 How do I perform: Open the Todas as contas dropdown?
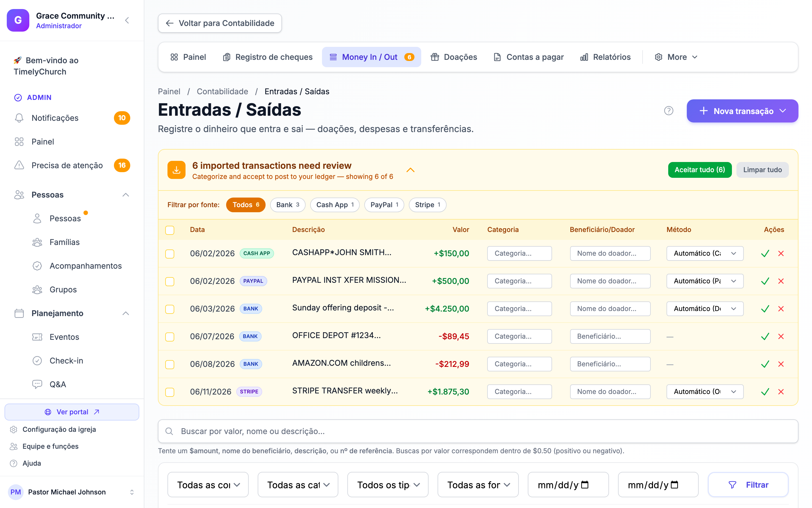point(208,485)
